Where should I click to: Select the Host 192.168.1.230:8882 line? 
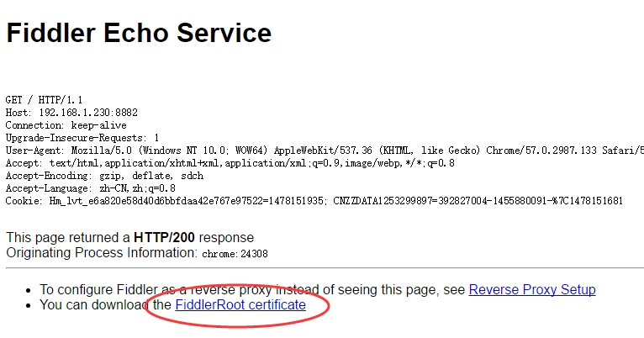point(71,112)
